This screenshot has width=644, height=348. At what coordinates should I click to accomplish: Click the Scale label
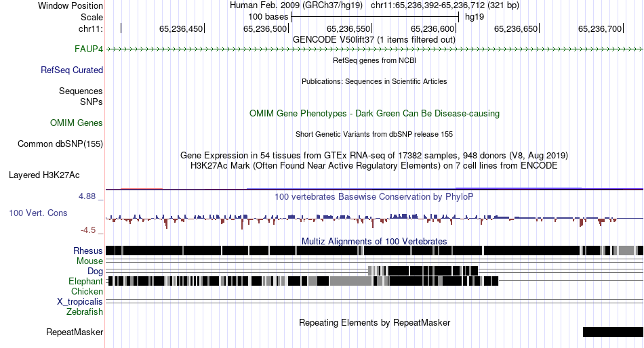click(x=92, y=17)
